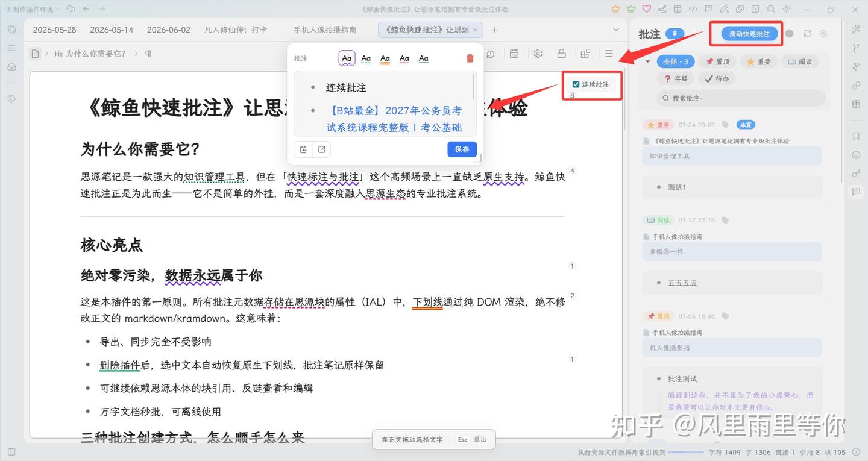Open document history clock icon

[491, 54]
